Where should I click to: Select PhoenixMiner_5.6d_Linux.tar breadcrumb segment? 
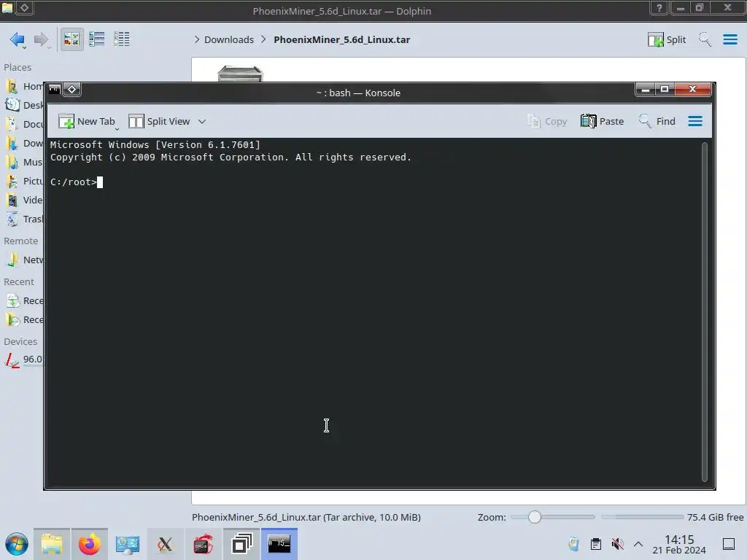pos(341,39)
